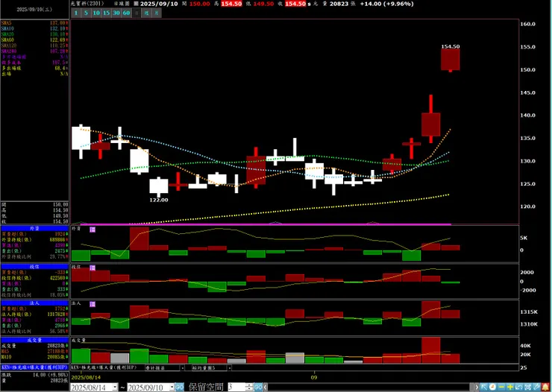Screen dimensions: 552x392
Task: Click the +14.00 (+9.96%) change text
Action: [x=387, y=4]
